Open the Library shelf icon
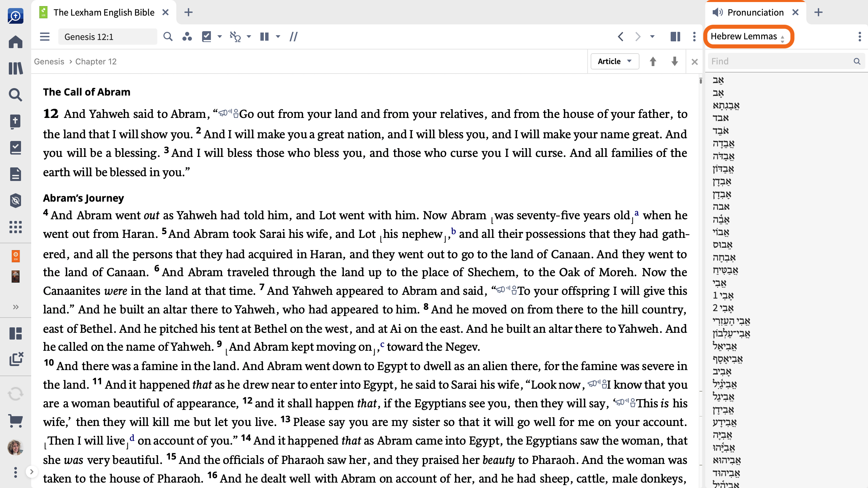868x488 pixels. [16, 68]
